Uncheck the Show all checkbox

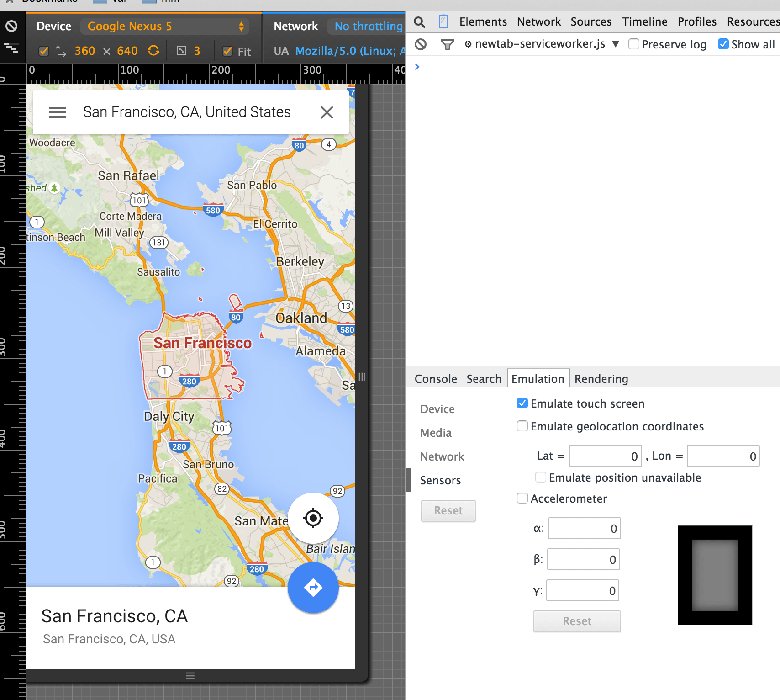(x=723, y=44)
